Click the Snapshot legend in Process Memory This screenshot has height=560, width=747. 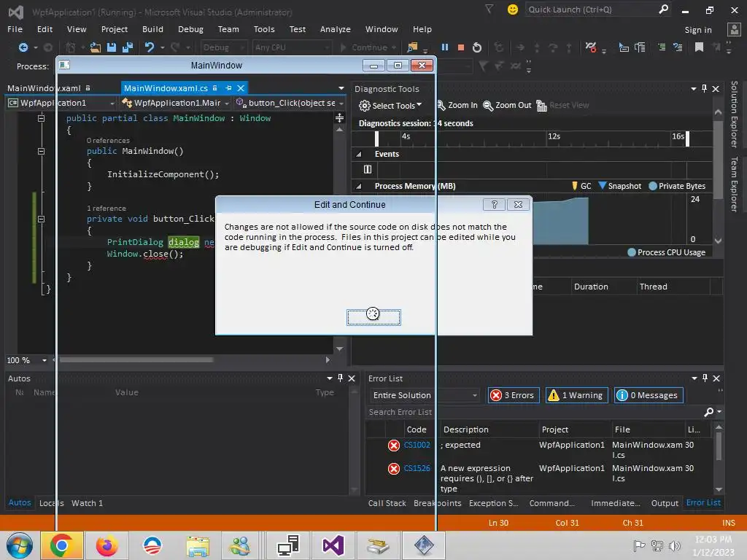620,186
